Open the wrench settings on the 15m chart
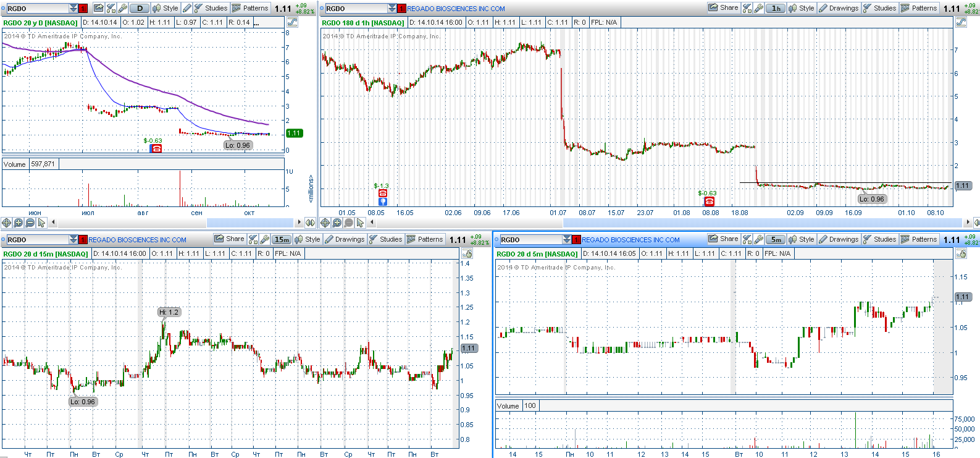 click(x=265, y=239)
